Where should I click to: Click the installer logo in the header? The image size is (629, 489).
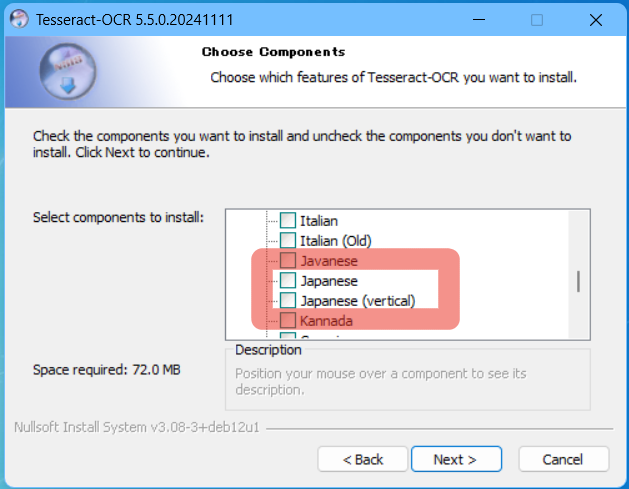pos(69,70)
